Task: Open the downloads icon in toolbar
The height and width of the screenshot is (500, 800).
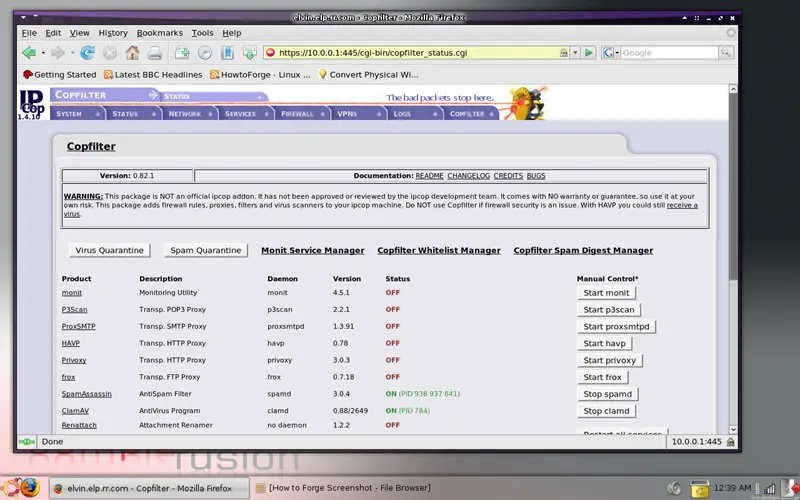Action: click(249, 53)
